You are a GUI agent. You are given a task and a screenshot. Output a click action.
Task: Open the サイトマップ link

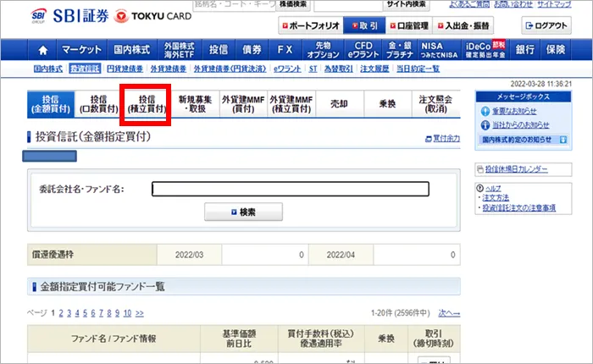(x=554, y=3)
